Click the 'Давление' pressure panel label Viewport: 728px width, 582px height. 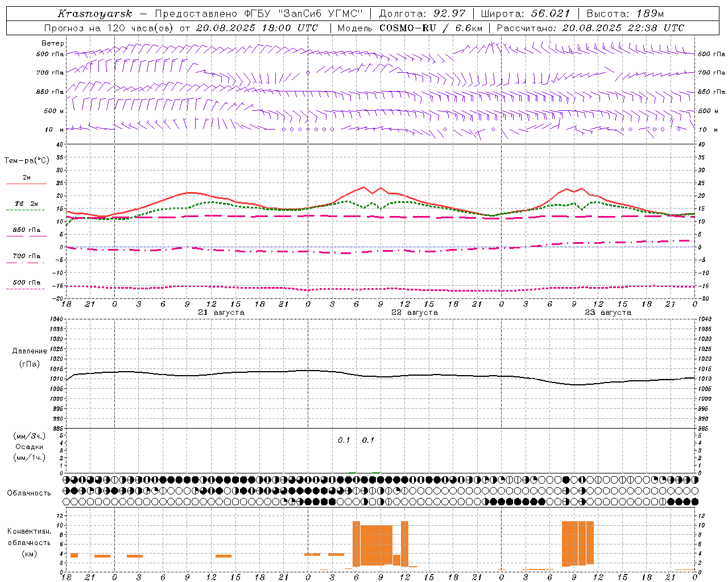[x=30, y=351]
